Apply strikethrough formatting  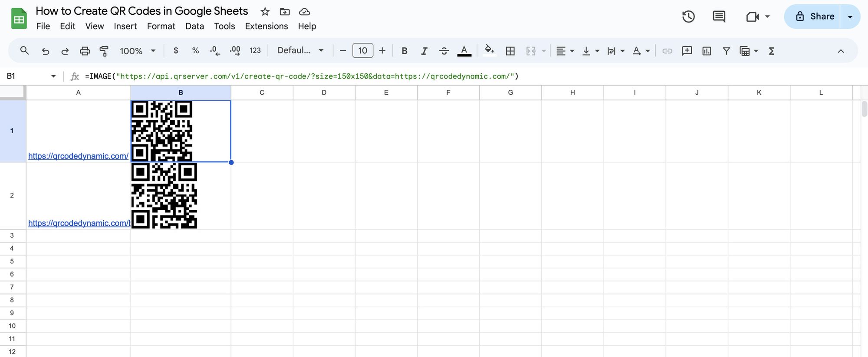[x=444, y=51]
